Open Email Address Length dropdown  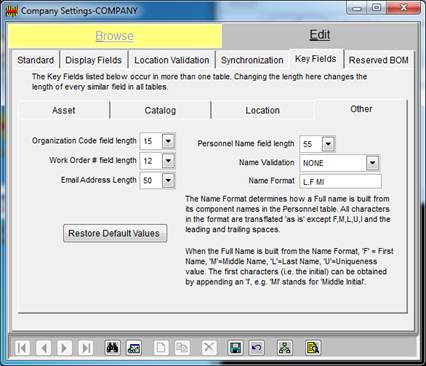tap(168, 181)
